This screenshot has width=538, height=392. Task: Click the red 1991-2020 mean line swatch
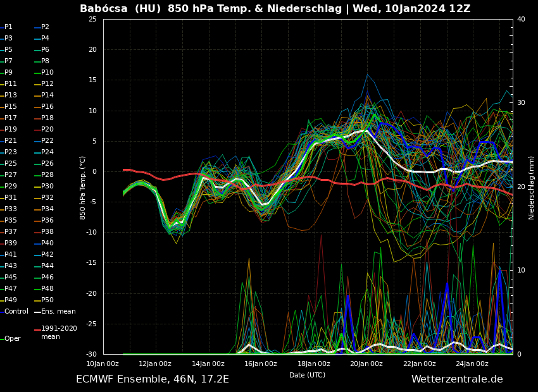pyautogui.click(x=37, y=329)
